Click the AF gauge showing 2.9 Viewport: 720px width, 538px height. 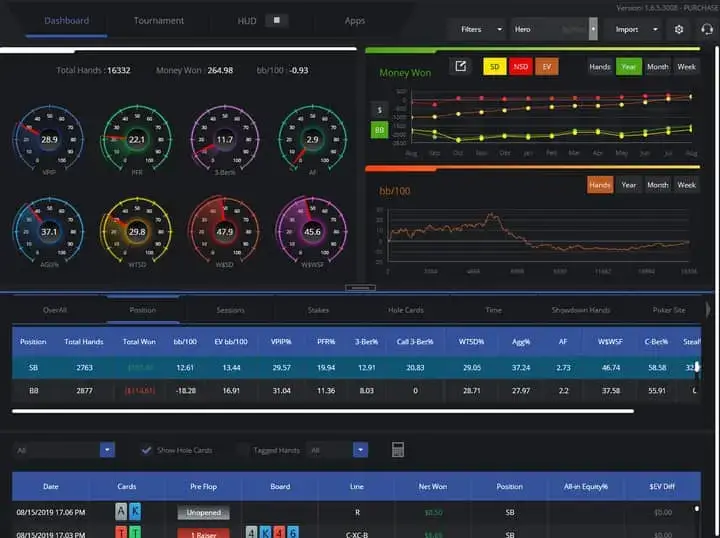tap(312, 140)
